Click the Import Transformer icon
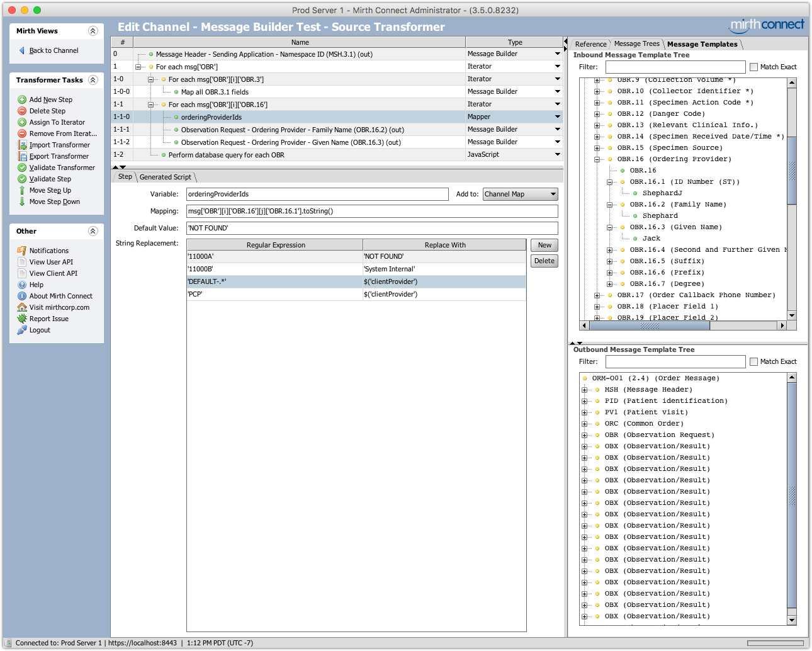812x651 pixels. tap(22, 145)
